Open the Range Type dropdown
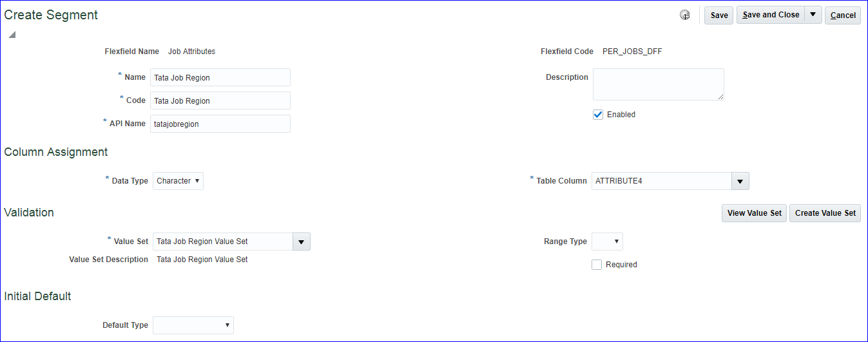868x342 pixels. tap(607, 242)
